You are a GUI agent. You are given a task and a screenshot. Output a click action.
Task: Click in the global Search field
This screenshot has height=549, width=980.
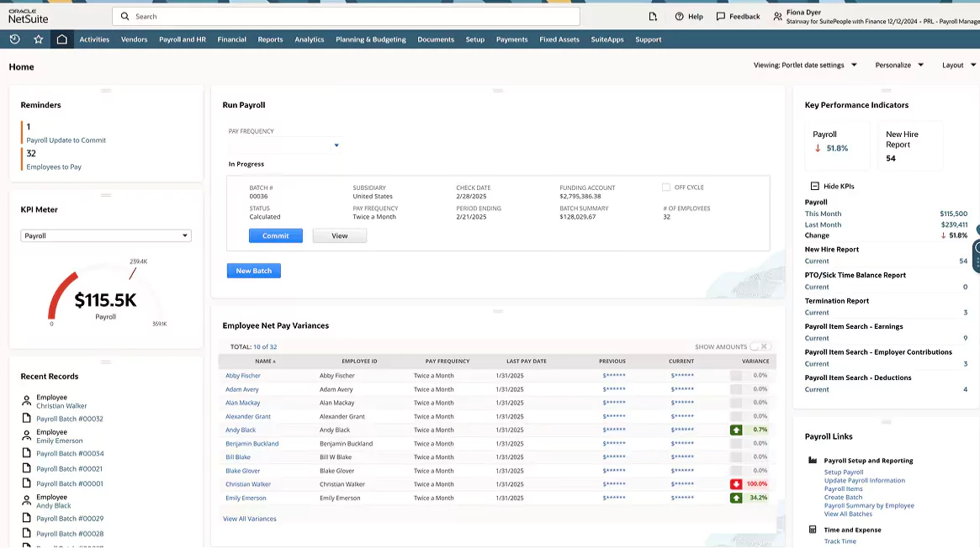pyautogui.click(x=336, y=16)
